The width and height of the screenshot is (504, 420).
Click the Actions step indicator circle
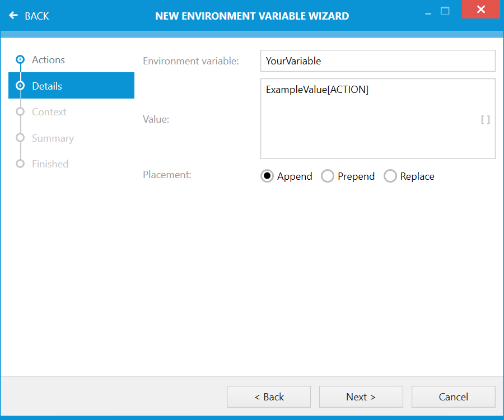click(20, 59)
